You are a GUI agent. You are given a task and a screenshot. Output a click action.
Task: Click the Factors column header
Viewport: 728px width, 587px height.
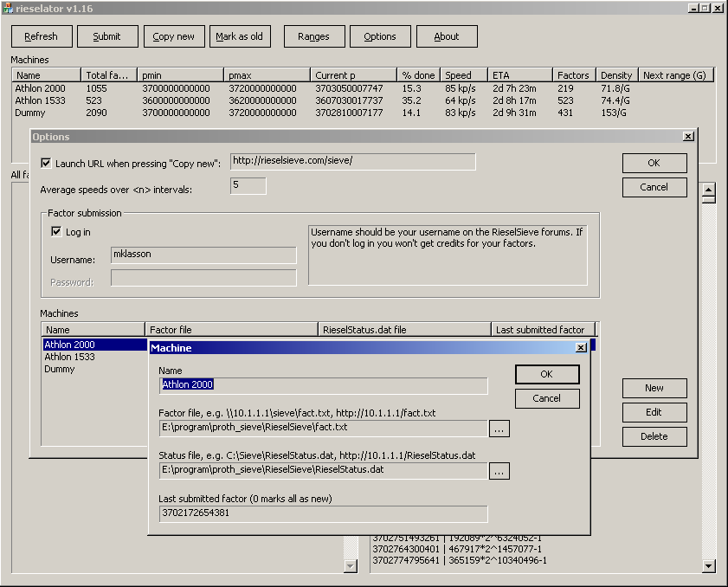(574, 75)
